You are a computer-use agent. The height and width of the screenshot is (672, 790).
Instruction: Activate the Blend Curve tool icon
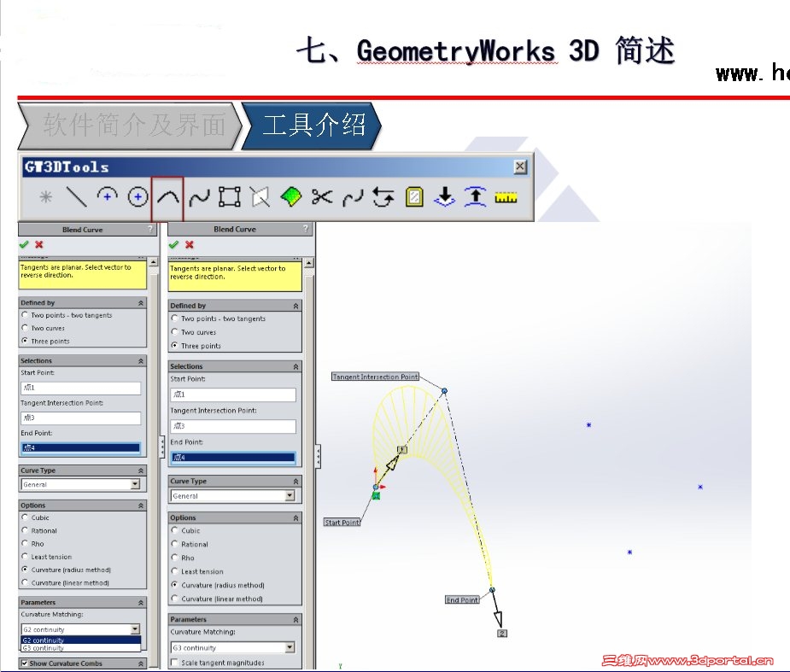click(167, 197)
